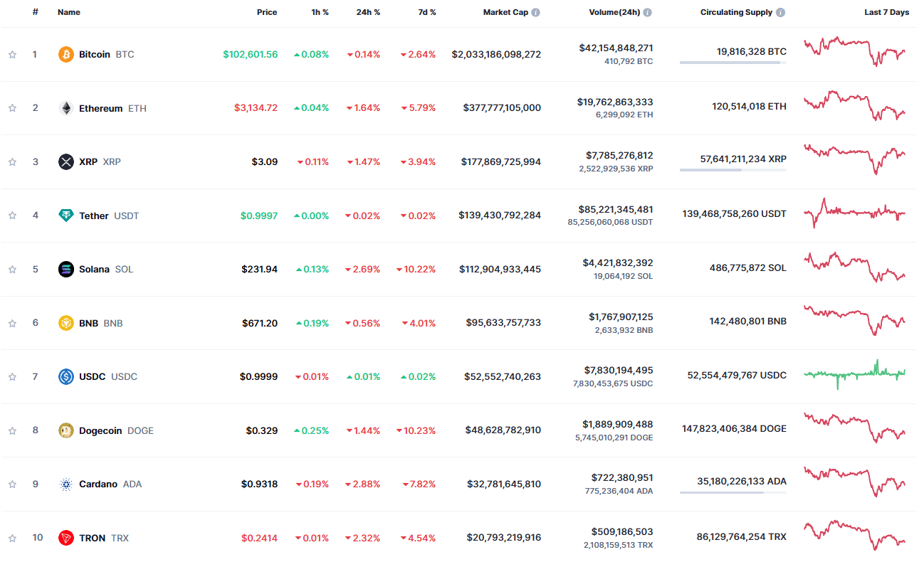Sort by the 24h % column header

point(368,12)
